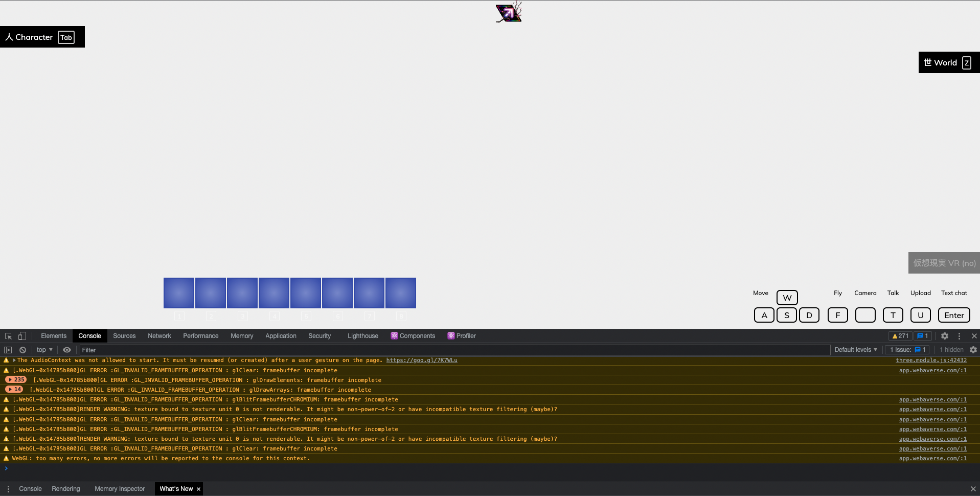980x496 pixels.
Task: Click the warnings counter showing 271
Action: point(900,336)
